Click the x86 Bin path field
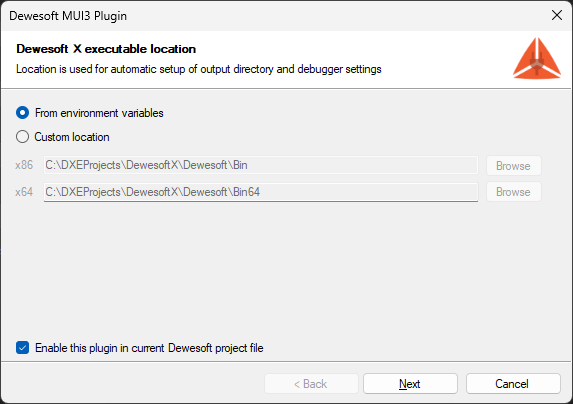 coord(261,165)
